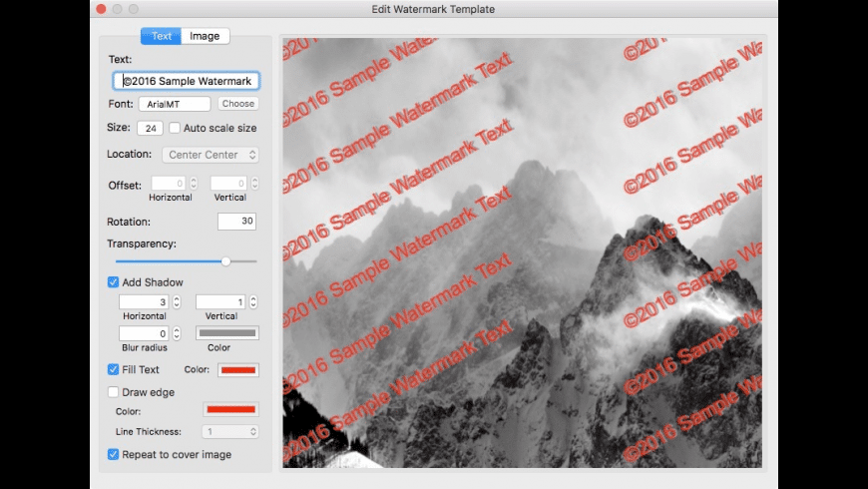This screenshot has width=868, height=489.
Task: Click the Blur radius stepper arrows
Action: tap(177, 333)
